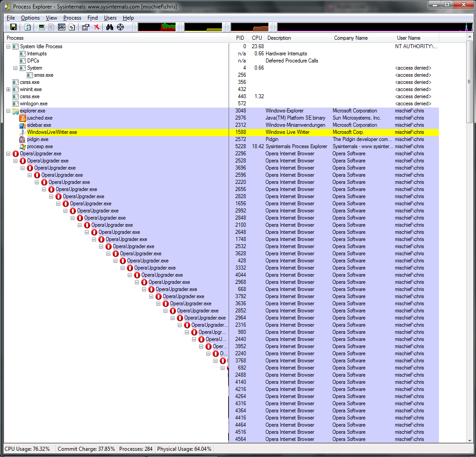
Task: Click the red X Kill Process icon
Action: [x=96, y=27]
